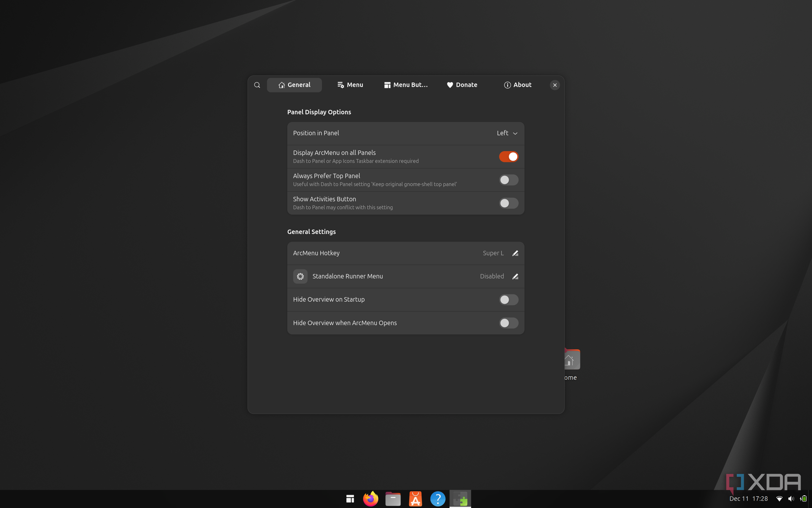Open the Donate tab
Screen dimensions: 812x508
click(x=462, y=85)
